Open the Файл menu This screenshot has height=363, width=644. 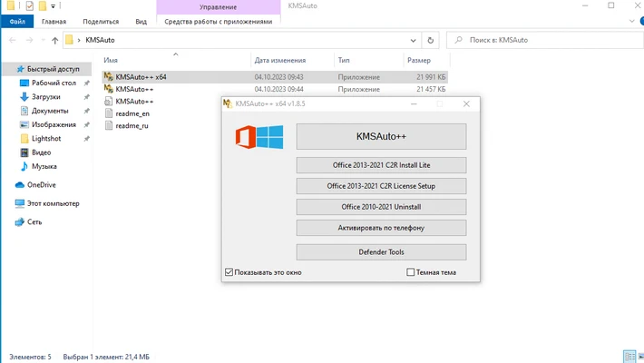[17, 22]
